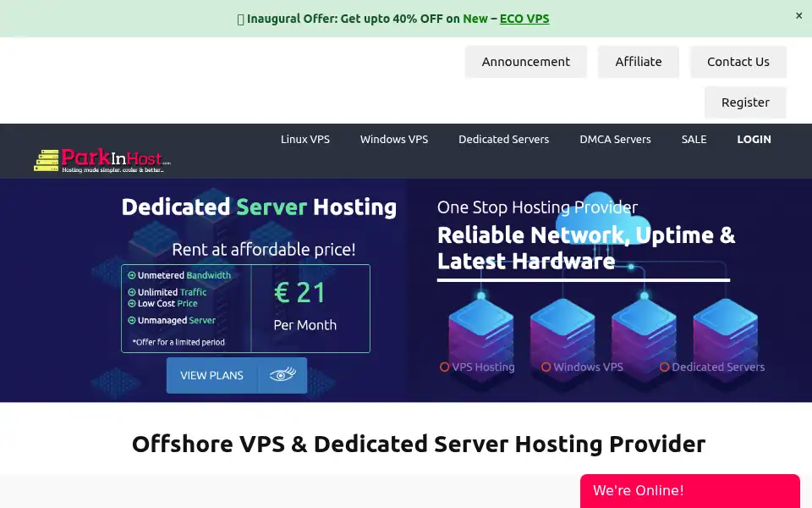Click '*Offer for a limited period' note
This screenshot has width=812, height=508.
pyautogui.click(x=178, y=342)
